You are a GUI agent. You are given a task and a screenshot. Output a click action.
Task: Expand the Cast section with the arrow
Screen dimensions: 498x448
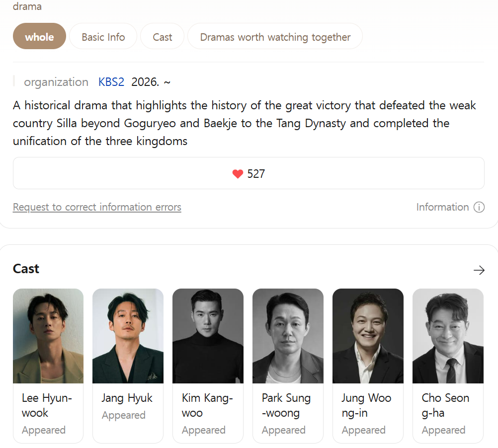point(479,270)
